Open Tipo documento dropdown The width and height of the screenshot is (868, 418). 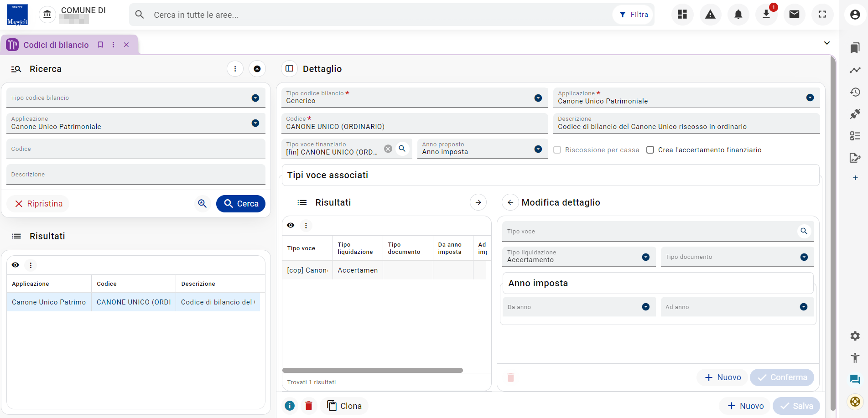point(804,257)
